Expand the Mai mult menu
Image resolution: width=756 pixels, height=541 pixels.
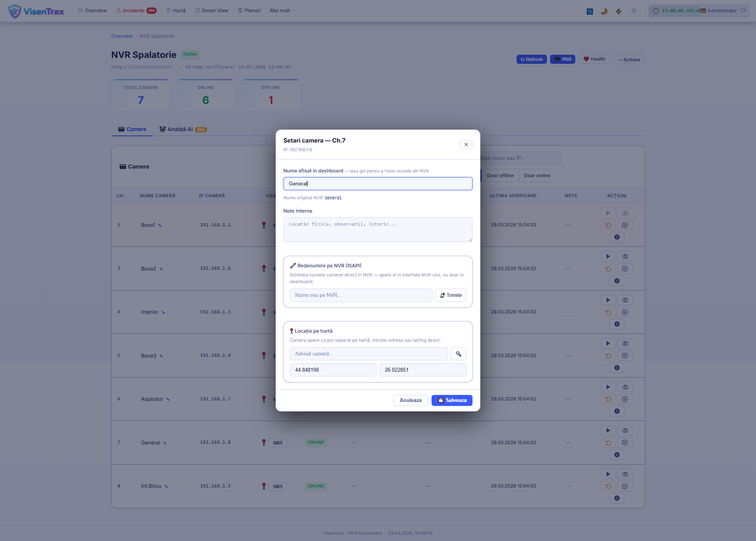click(282, 11)
